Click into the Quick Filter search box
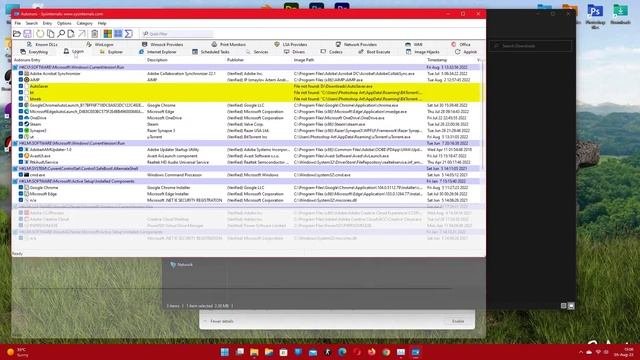The height and width of the screenshot is (360, 640). tap(177, 34)
